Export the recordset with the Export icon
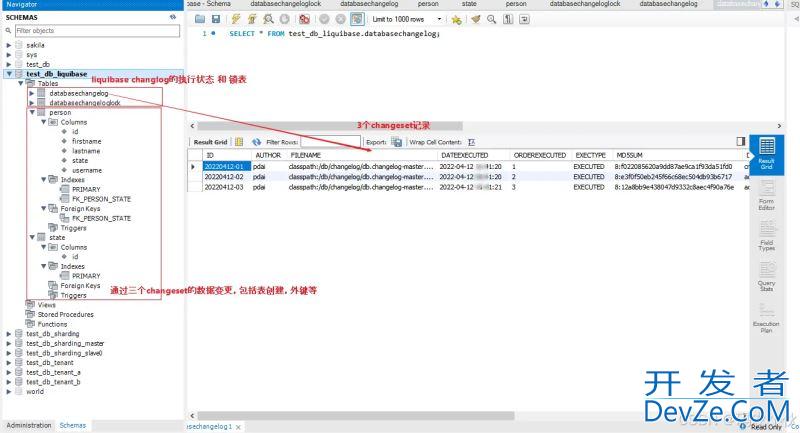The width and height of the screenshot is (800, 433). coord(396,142)
